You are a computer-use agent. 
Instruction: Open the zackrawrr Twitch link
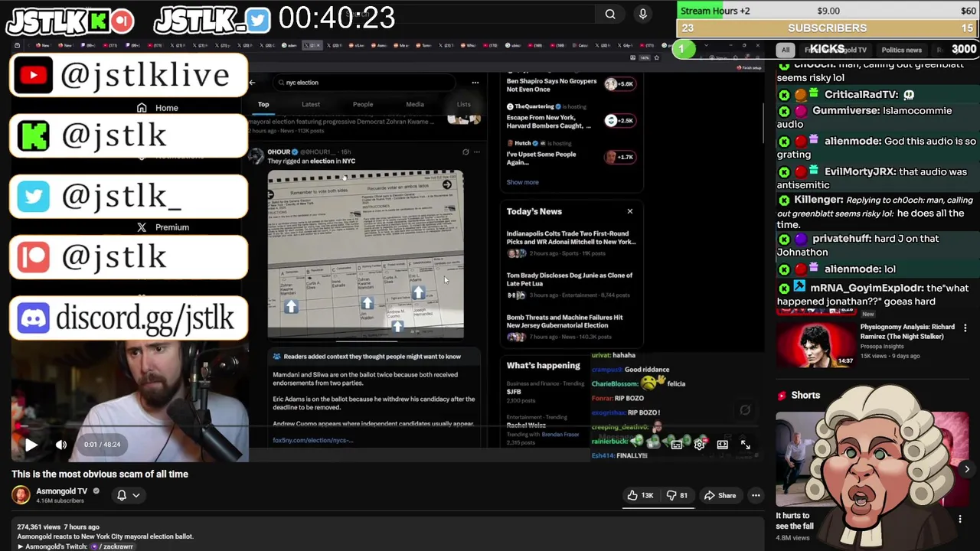(x=113, y=546)
